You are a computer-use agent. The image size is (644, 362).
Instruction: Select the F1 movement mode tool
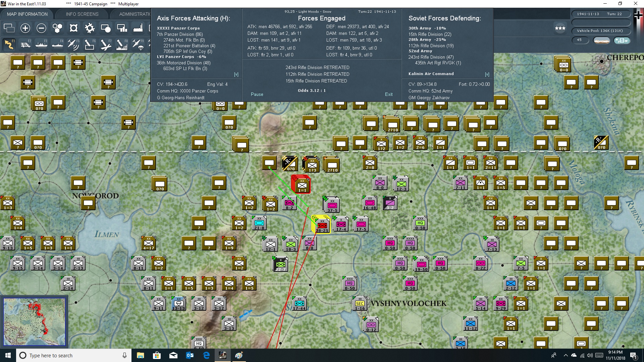point(9,45)
